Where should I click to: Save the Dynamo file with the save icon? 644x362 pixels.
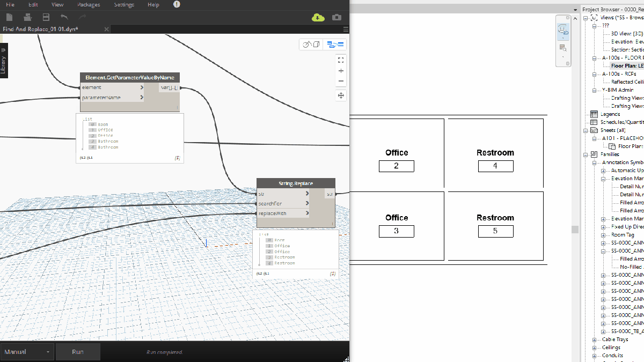point(46,17)
